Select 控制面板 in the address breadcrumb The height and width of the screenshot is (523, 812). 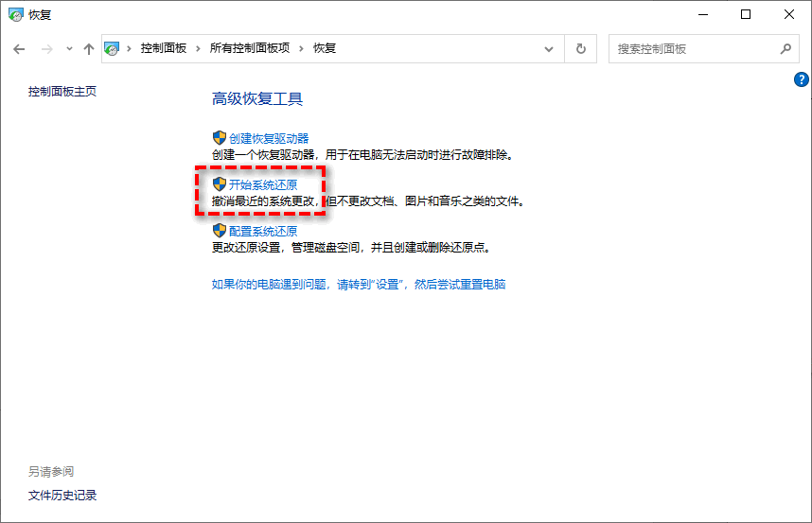165,48
